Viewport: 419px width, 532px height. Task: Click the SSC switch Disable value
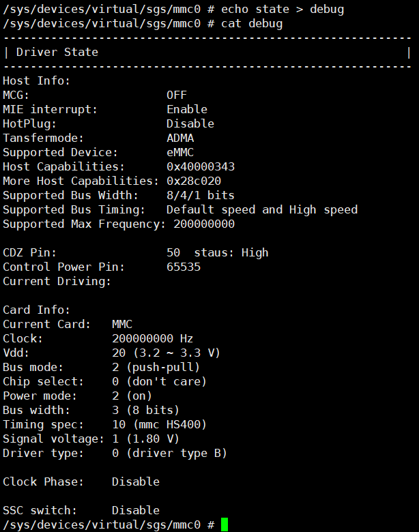click(x=136, y=510)
